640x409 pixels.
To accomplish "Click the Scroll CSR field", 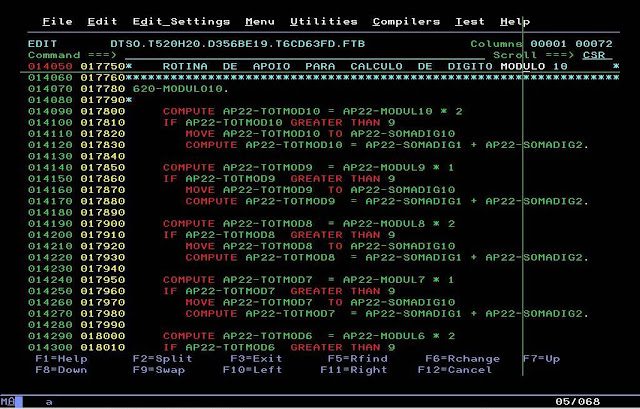I will (x=596, y=54).
